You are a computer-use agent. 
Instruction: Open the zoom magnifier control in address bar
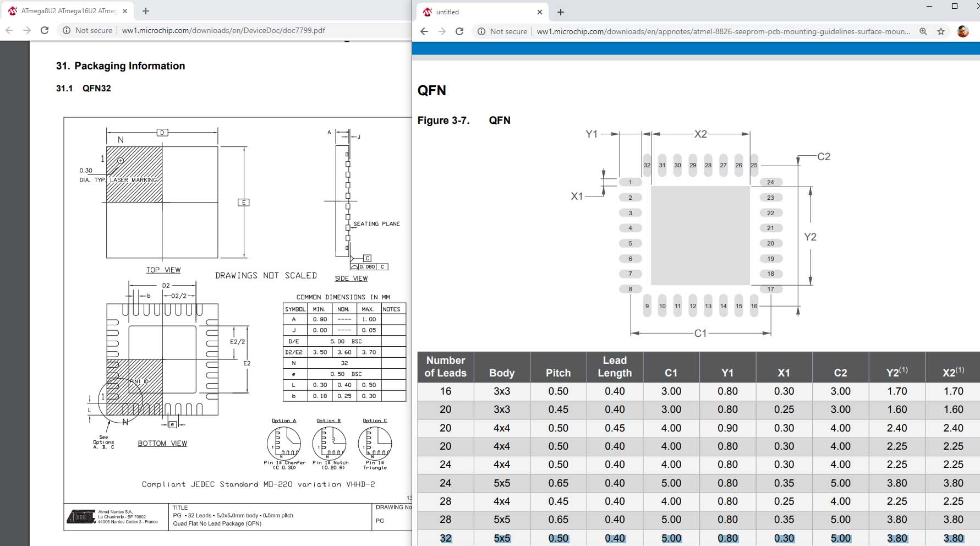pyautogui.click(x=923, y=31)
